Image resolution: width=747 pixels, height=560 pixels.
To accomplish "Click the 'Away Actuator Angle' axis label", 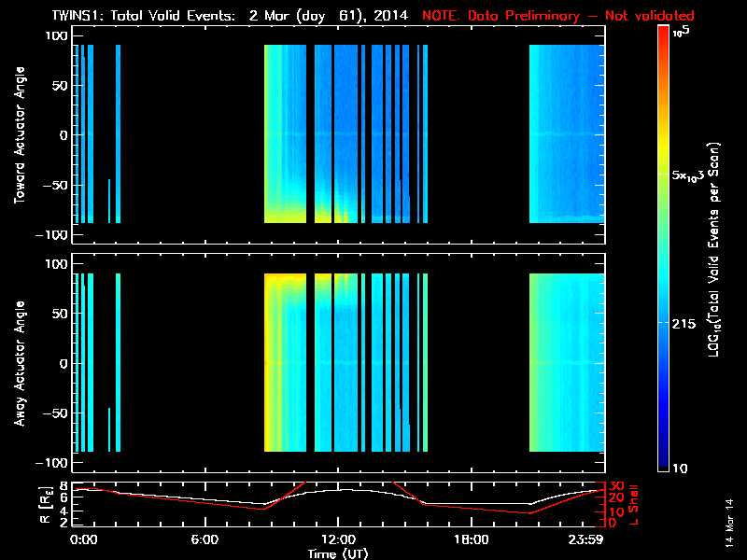I will pos(20,364).
